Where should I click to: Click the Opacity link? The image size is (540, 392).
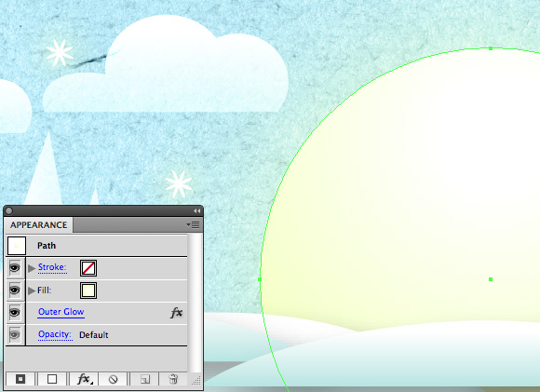(x=55, y=334)
